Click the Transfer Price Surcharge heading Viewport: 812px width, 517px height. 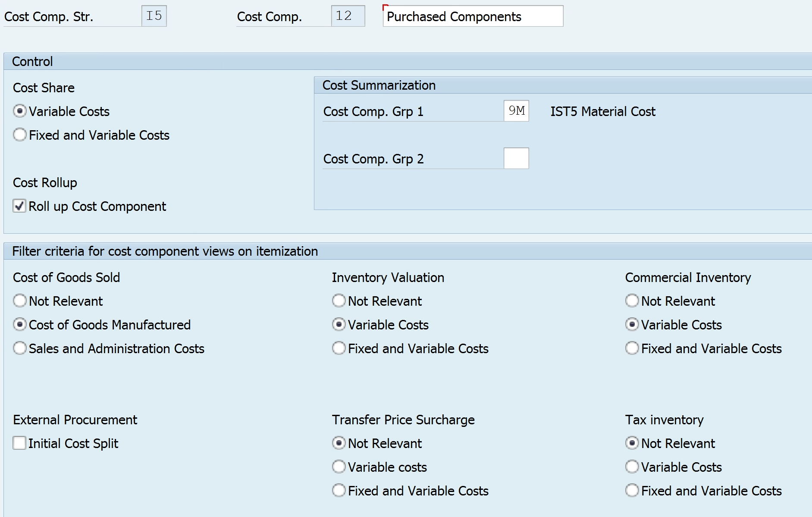403,420
